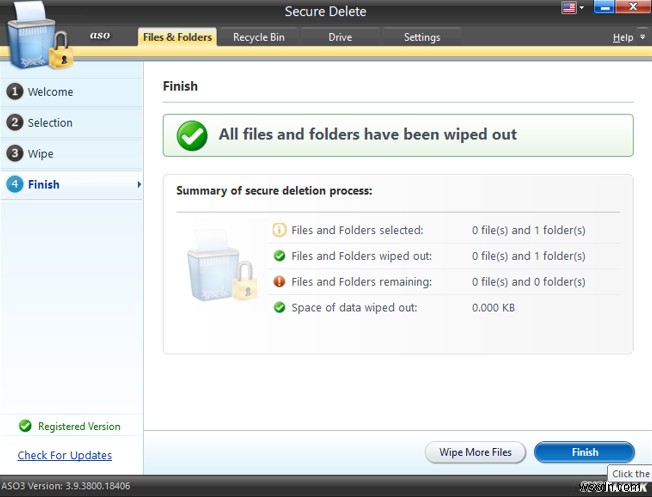Go to step 3 Wipe
Image resolution: width=652 pixels, height=497 pixels.
72,153
